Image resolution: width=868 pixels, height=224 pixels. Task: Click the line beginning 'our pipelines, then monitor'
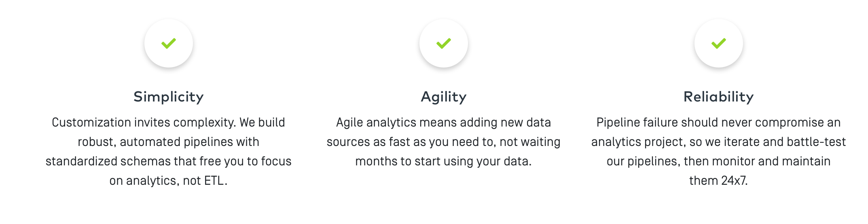pos(719,161)
